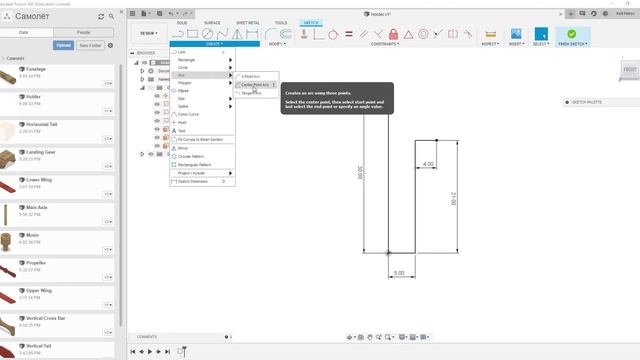Click the Undo arrow
The image size is (640, 360).
171,13
